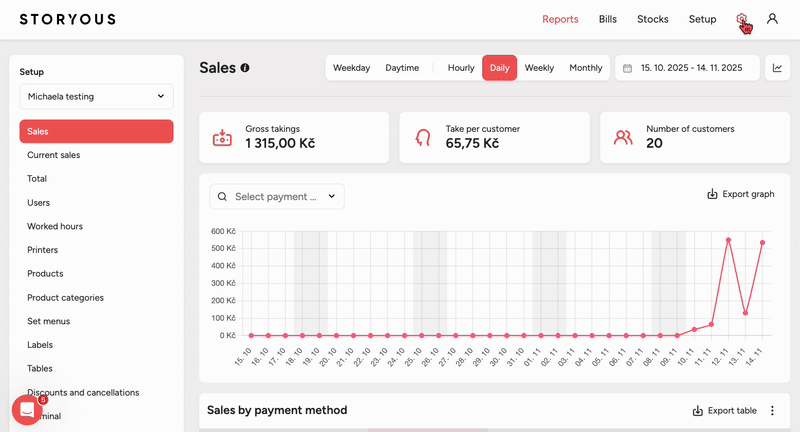Click the Gross takings card icon
This screenshot has height=432, width=800.
coord(222,138)
